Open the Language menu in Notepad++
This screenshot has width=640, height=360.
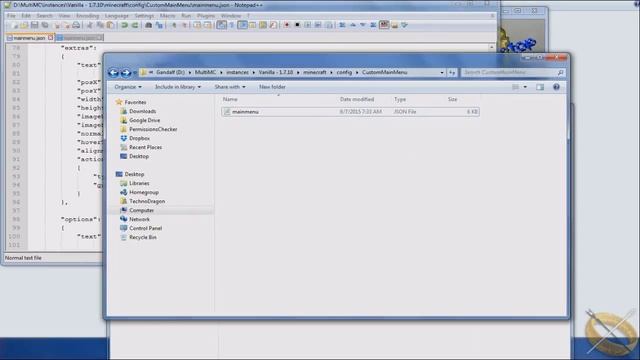tap(117, 16)
